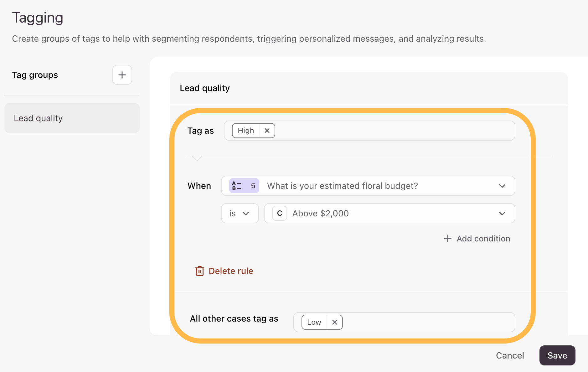Click the plus button beside Tag groups
The width and height of the screenshot is (588, 372).
pos(122,75)
